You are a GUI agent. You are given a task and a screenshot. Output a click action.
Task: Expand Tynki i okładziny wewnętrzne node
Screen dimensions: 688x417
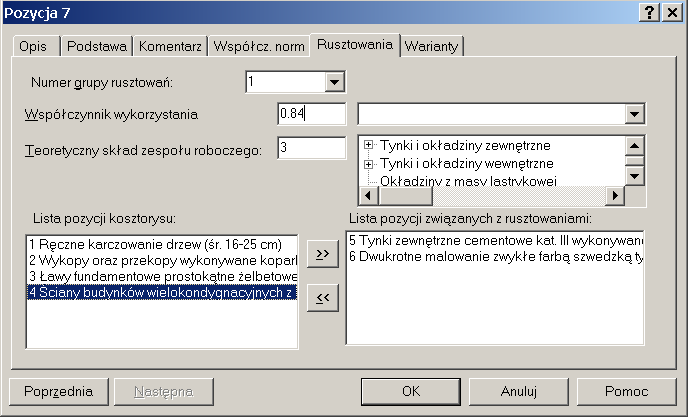(x=369, y=162)
